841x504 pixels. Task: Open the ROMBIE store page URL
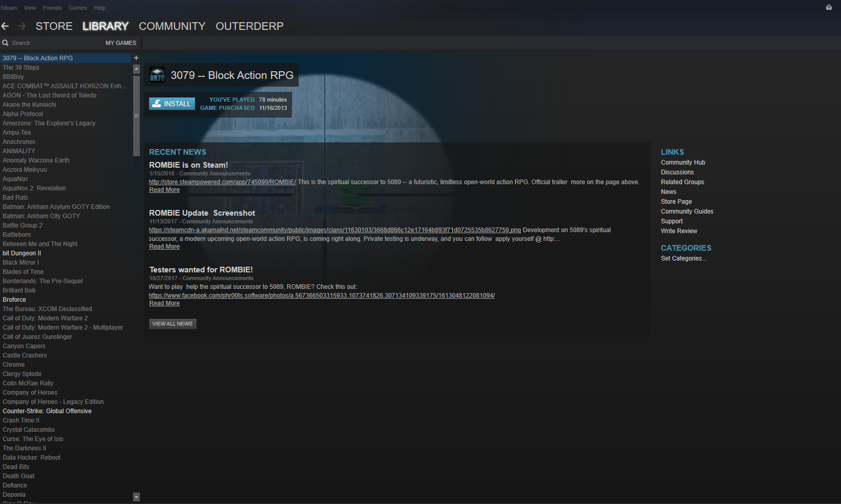click(222, 182)
